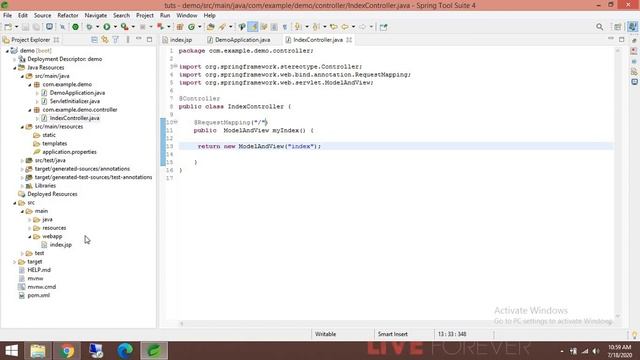Collapse the webapp folder node
Viewport: 640px width, 360px height.
[30, 236]
